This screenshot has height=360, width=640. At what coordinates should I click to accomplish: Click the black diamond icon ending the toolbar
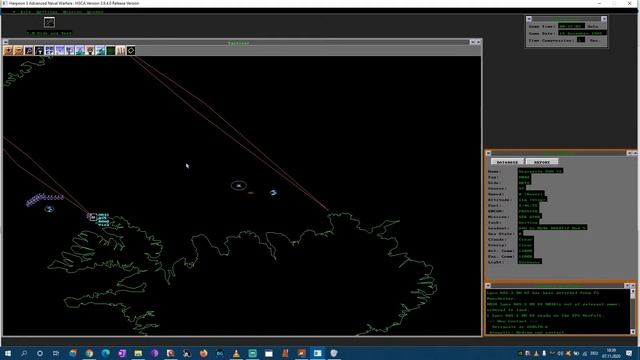click(131, 51)
